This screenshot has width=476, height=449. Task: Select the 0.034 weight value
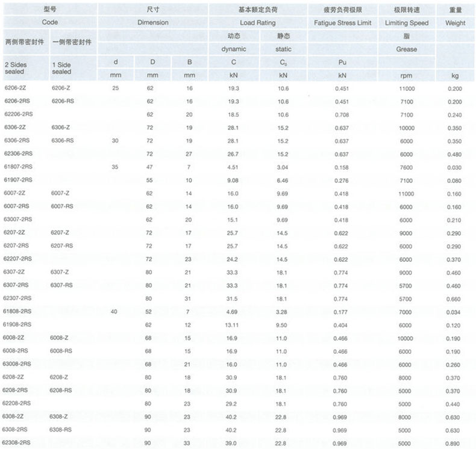pos(455,312)
